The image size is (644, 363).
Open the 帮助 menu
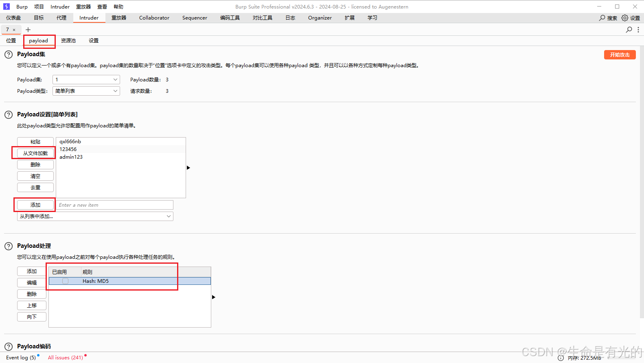click(x=118, y=7)
